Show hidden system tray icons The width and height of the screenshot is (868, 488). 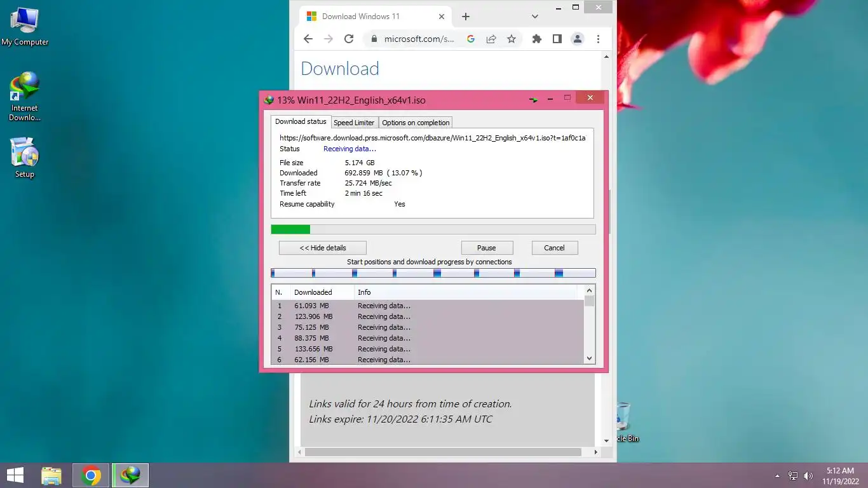tap(777, 476)
